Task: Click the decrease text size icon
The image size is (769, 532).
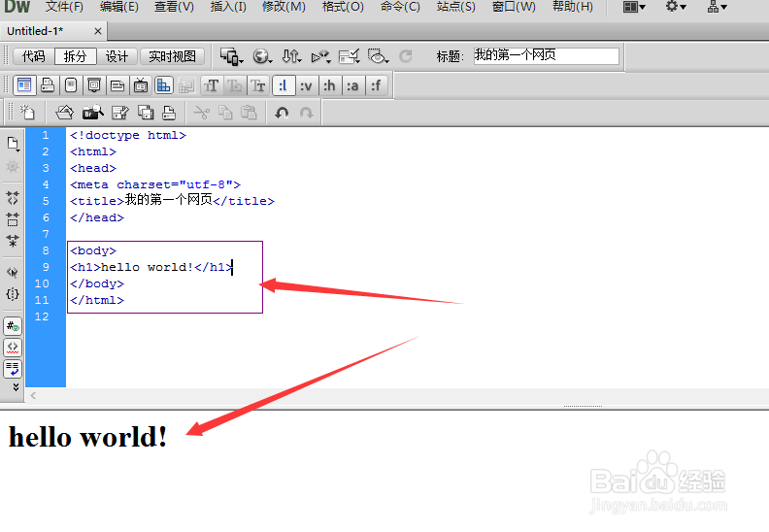Action: click(x=258, y=85)
